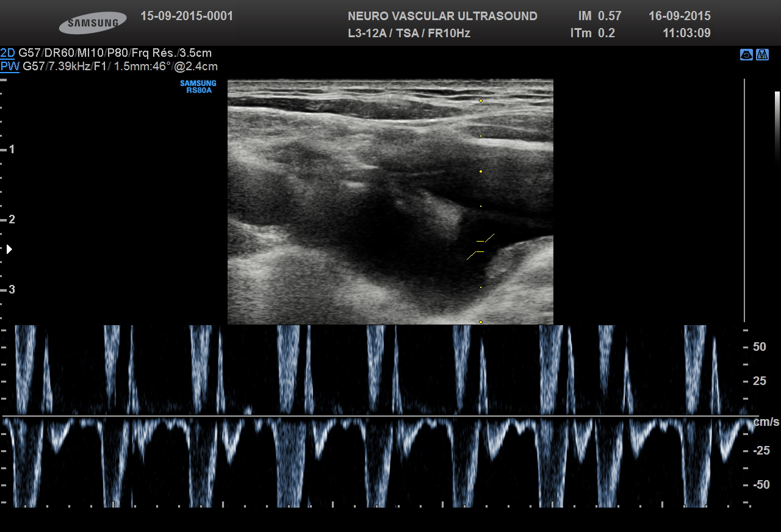Click the focus position triangle marker
The width and height of the screenshot is (781, 532).
coord(9,249)
